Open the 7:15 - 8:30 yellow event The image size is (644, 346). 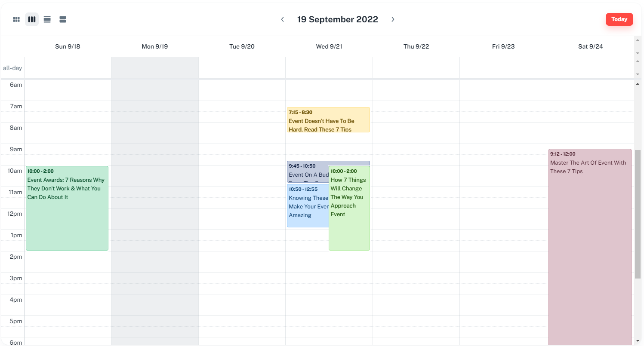click(328, 120)
